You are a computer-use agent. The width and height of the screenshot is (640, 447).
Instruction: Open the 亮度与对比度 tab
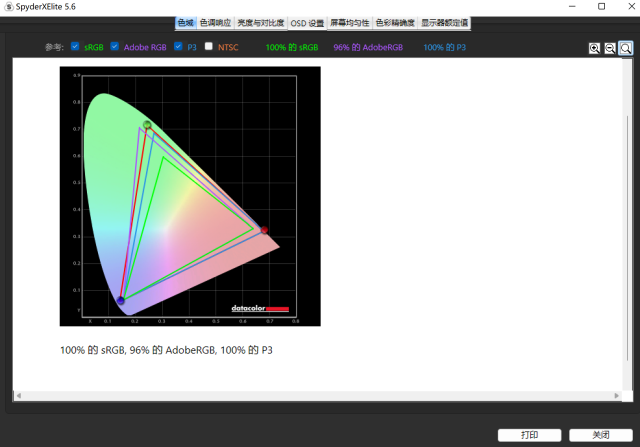tap(262, 23)
